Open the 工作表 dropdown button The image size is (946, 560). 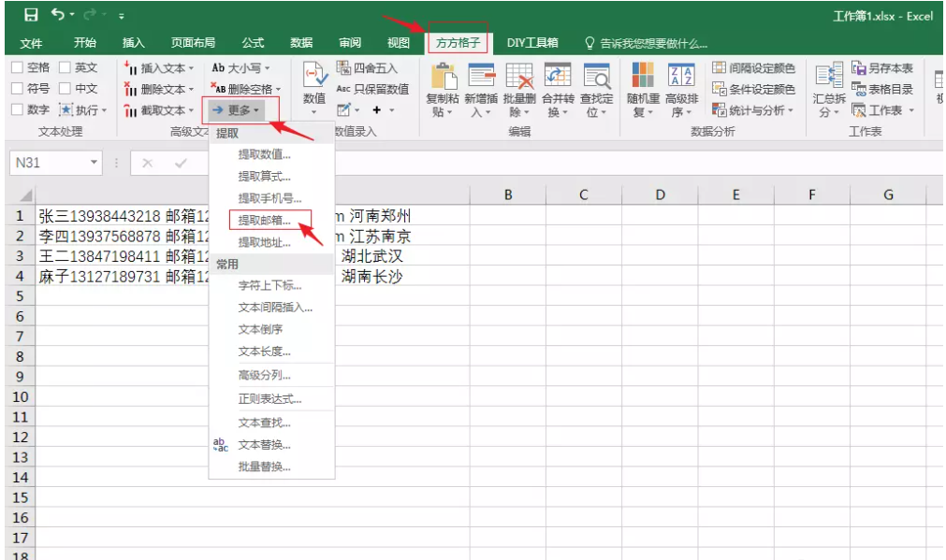coord(883,110)
